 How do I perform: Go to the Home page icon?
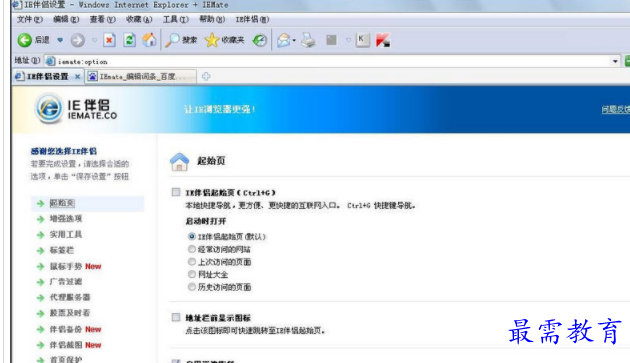click(x=149, y=39)
